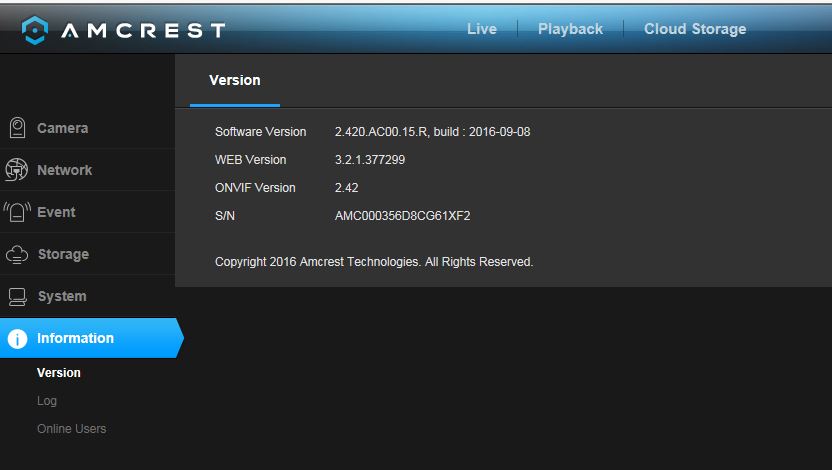Click the System monitor icon
The image size is (832, 470).
coord(18,297)
